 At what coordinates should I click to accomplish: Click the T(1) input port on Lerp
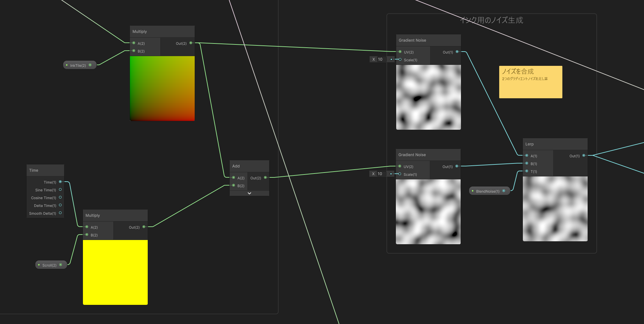(527, 171)
